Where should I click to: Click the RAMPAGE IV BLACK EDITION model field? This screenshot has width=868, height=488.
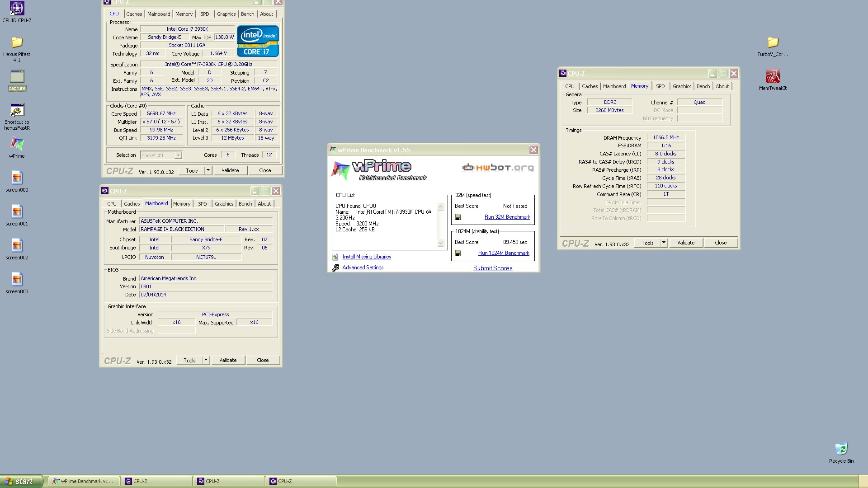[x=182, y=229]
